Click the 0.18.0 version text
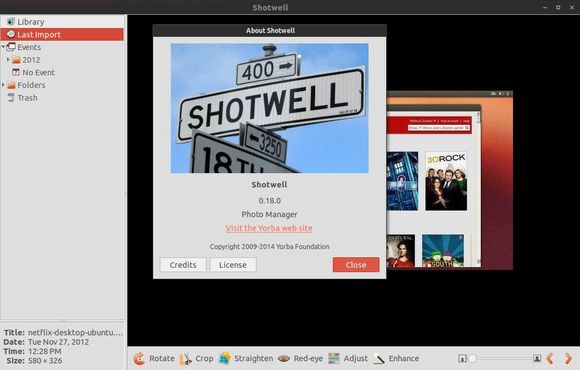Image resolution: width=580 pixels, height=370 pixels. pyautogui.click(x=269, y=201)
